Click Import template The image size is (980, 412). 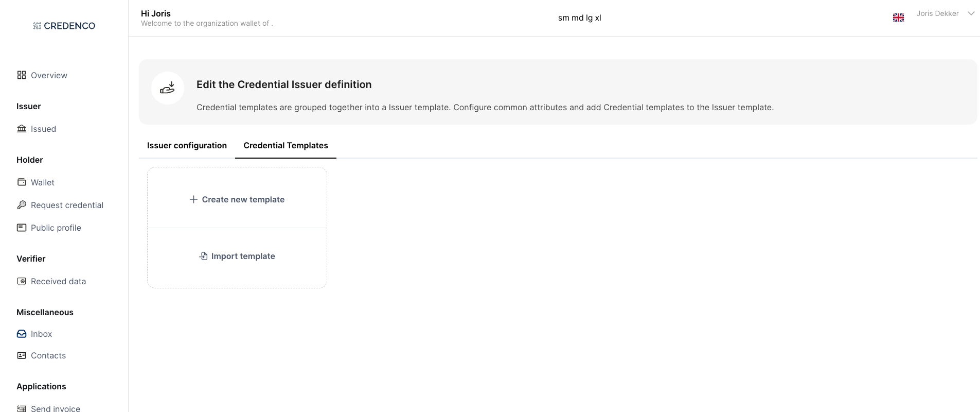pyautogui.click(x=237, y=256)
